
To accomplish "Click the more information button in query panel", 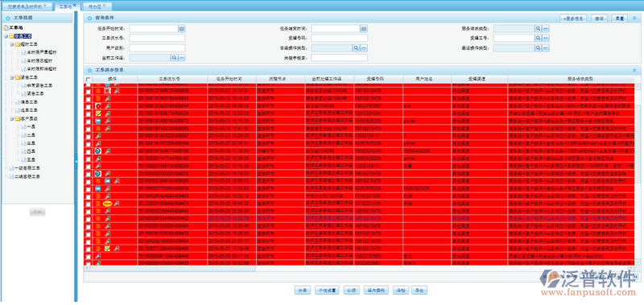I will click(x=574, y=19).
